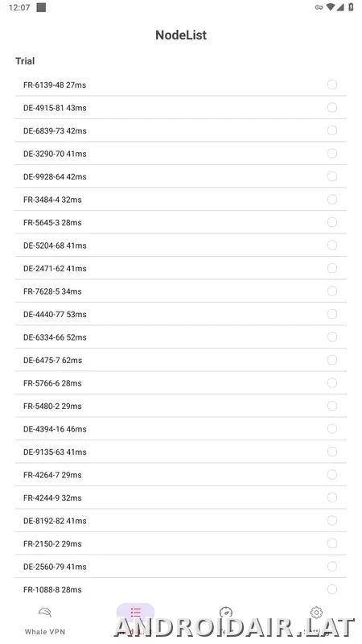Tap the VPN key status icon

319,7
